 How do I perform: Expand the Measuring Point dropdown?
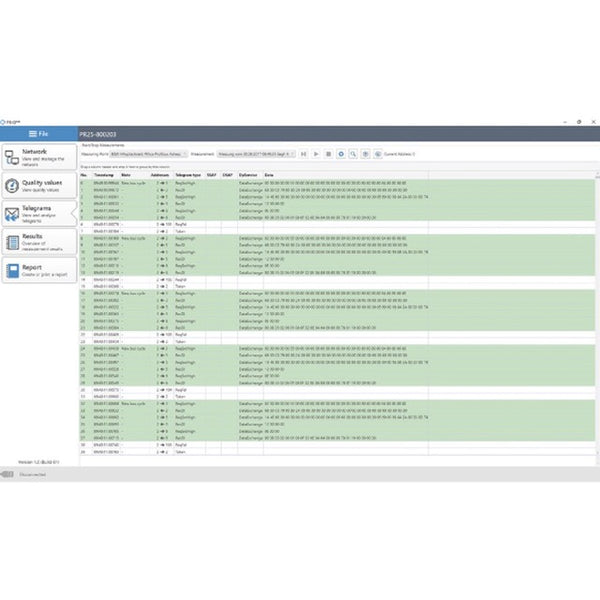click(148, 154)
